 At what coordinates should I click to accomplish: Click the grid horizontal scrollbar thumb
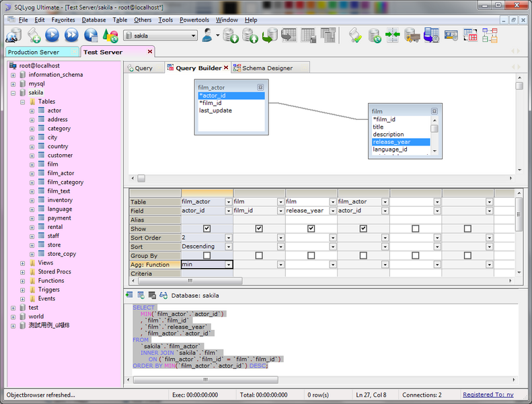pyautogui.click(x=190, y=281)
